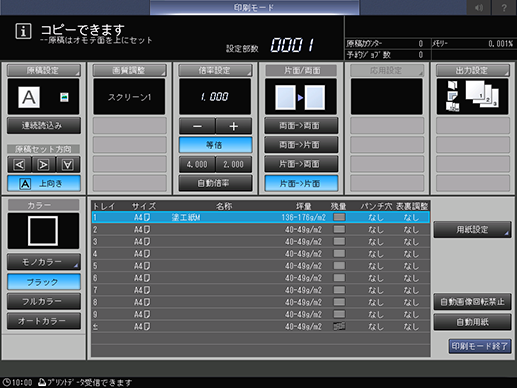Select tray 8 row in paper list
517x388 pixels.
pos(260,302)
